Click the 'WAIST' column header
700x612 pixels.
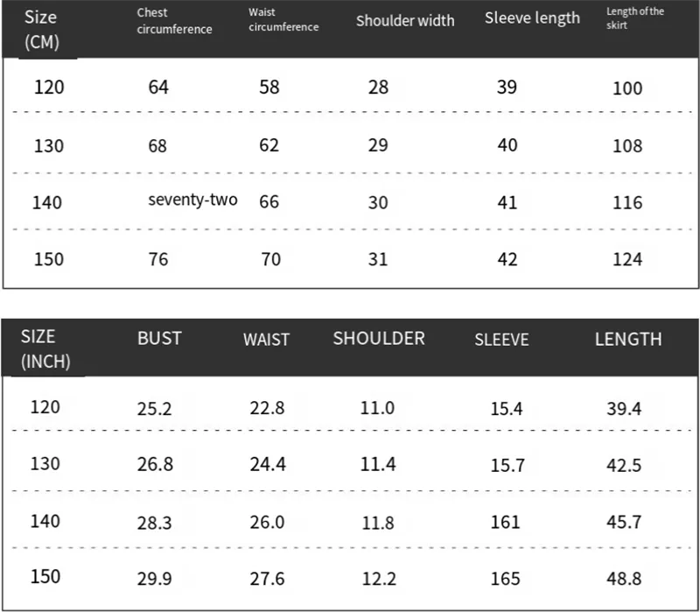click(266, 340)
